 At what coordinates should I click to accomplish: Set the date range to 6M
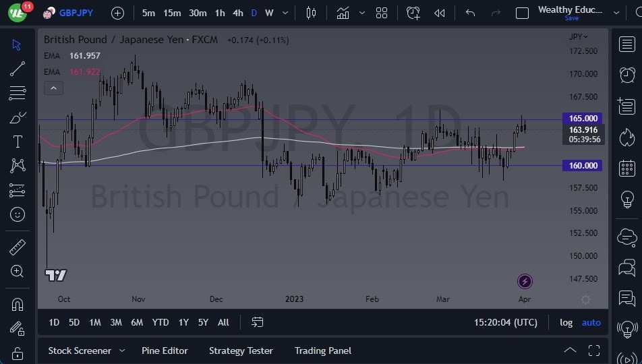click(x=137, y=323)
